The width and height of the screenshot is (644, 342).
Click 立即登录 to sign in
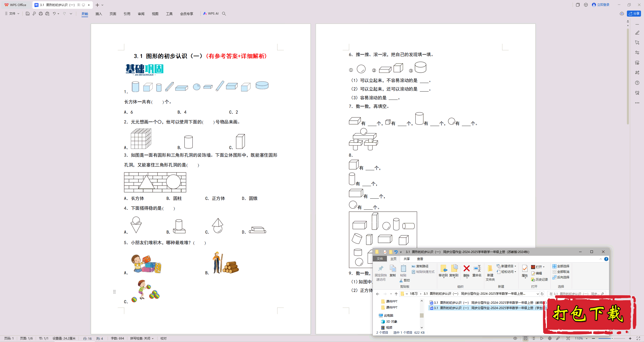[x=601, y=5]
